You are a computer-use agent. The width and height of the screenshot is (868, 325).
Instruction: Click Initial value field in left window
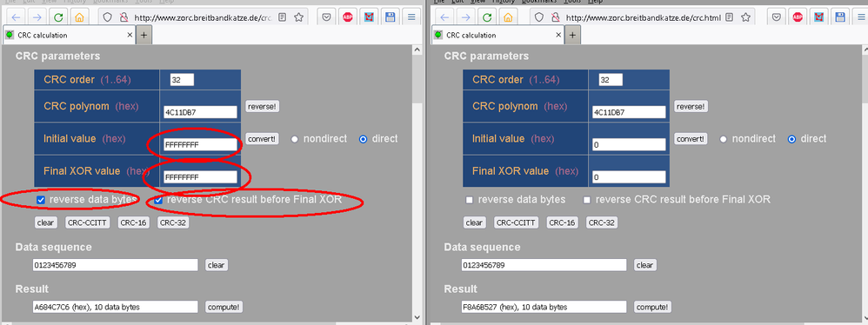(x=200, y=145)
